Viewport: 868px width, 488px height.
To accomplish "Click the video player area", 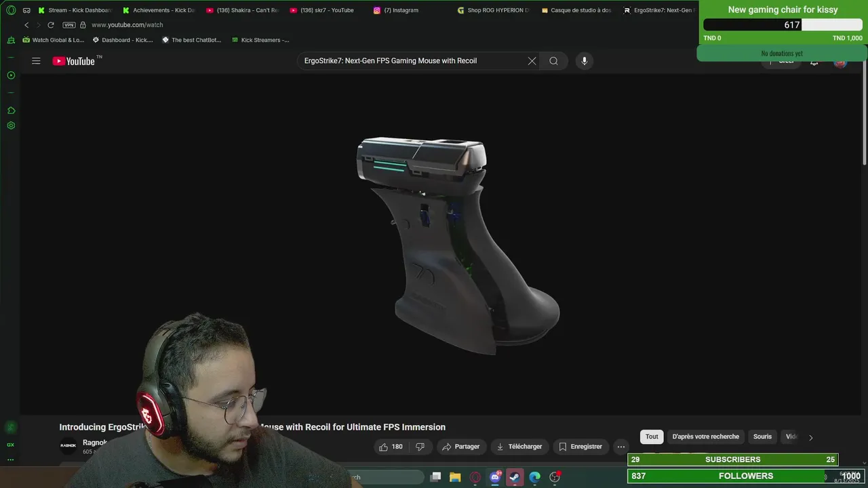I will tap(442, 244).
